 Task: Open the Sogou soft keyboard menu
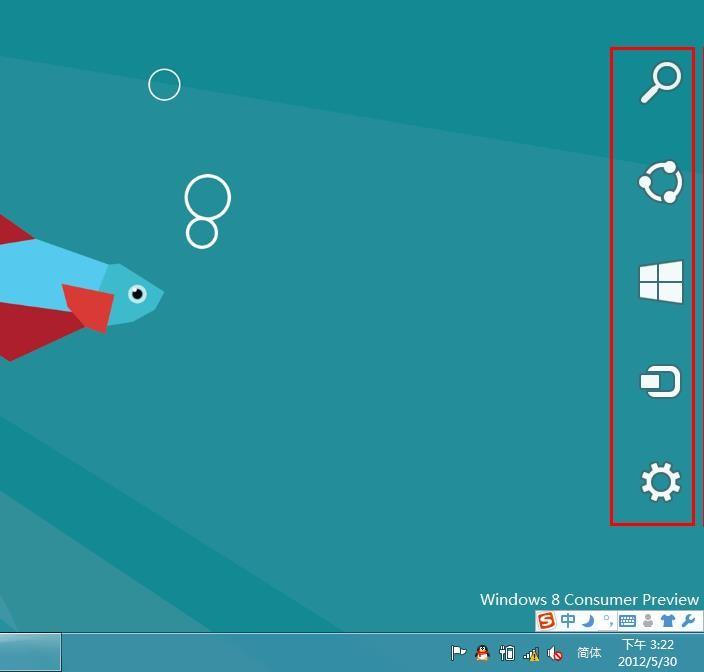[627, 621]
